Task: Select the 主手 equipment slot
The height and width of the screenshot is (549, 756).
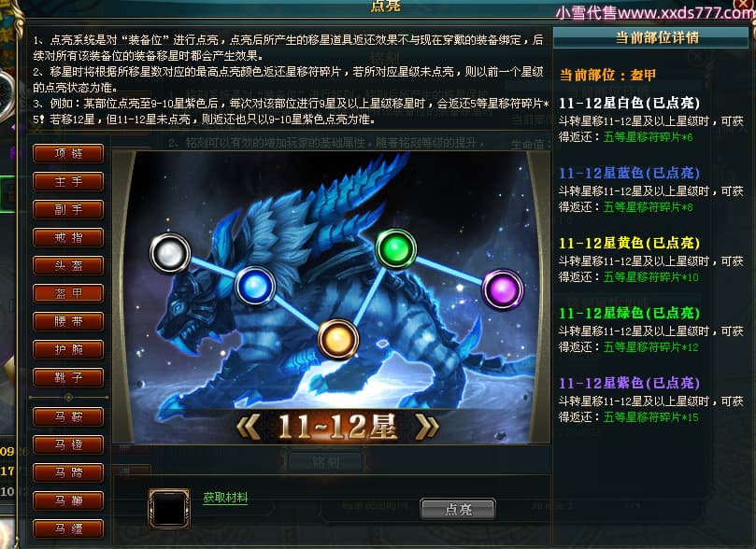Action: pyautogui.click(x=68, y=181)
